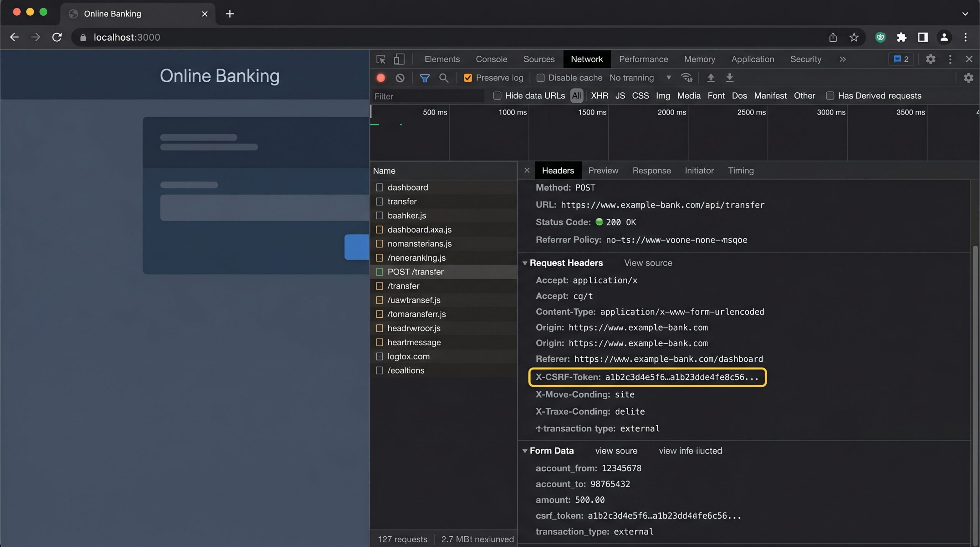The width and height of the screenshot is (980, 547).
Task: Clear the network log
Action: (400, 78)
